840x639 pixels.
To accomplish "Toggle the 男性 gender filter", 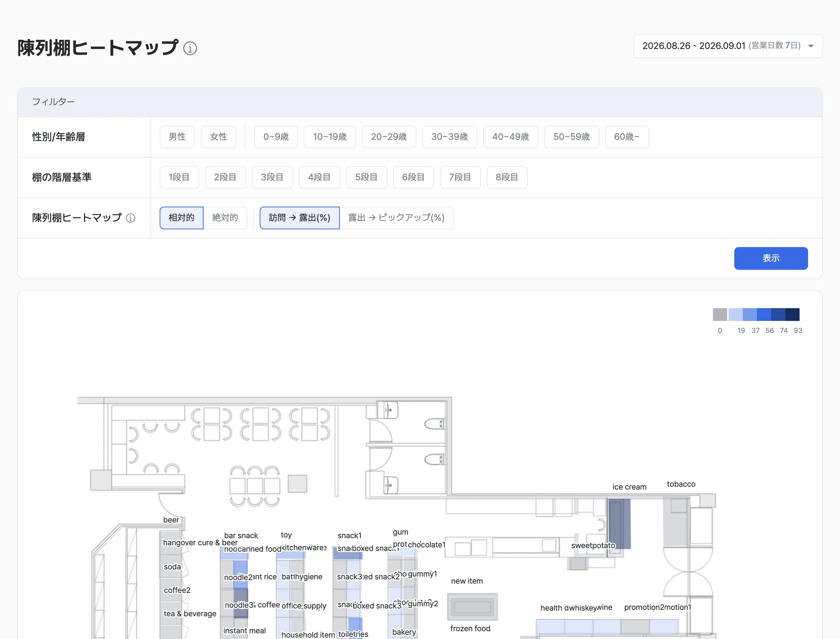I will pyautogui.click(x=177, y=137).
